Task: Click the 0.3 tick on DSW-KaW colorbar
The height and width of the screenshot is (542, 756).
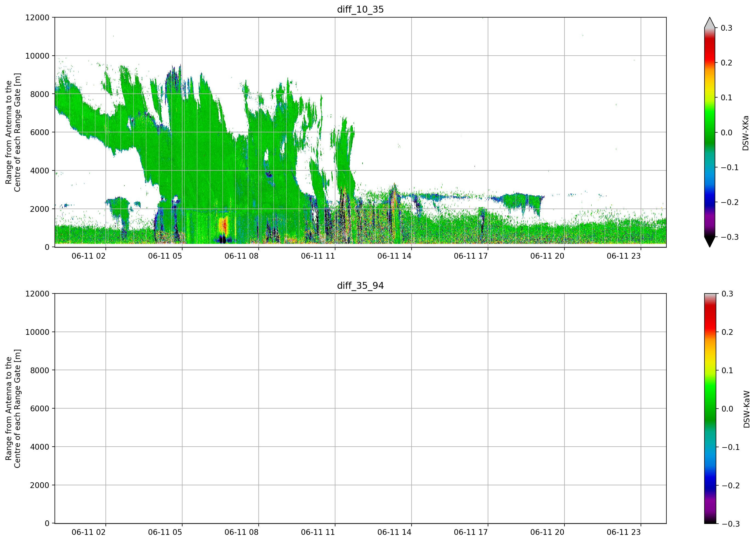Action: 727,294
